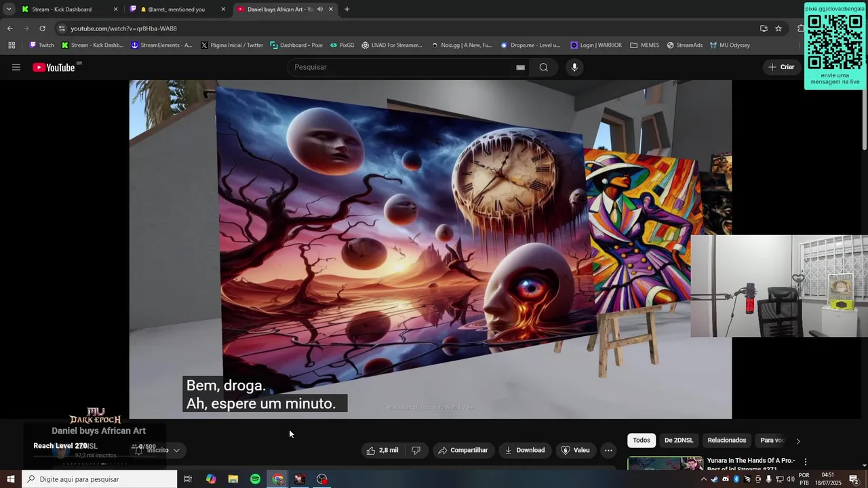Click the video player area
Viewport: 868px width, 488px height.
point(431,249)
